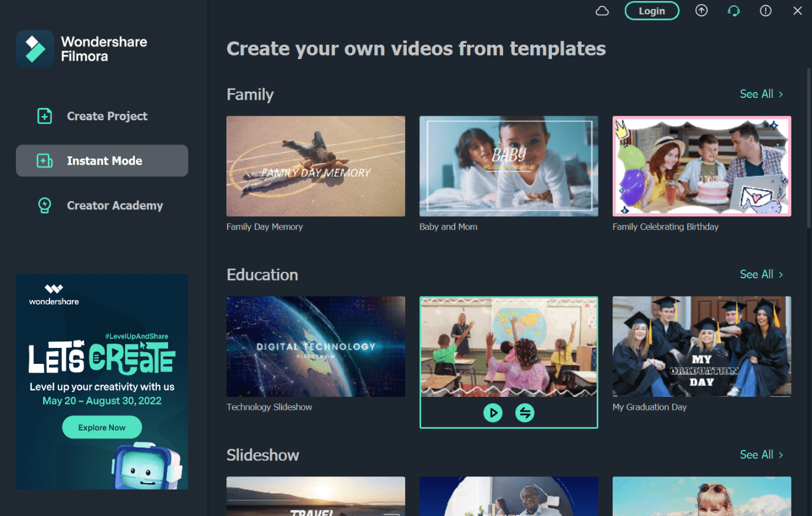Preview the classroom template with play button
This screenshot has width=812, height=516.
tap(493, 413)
